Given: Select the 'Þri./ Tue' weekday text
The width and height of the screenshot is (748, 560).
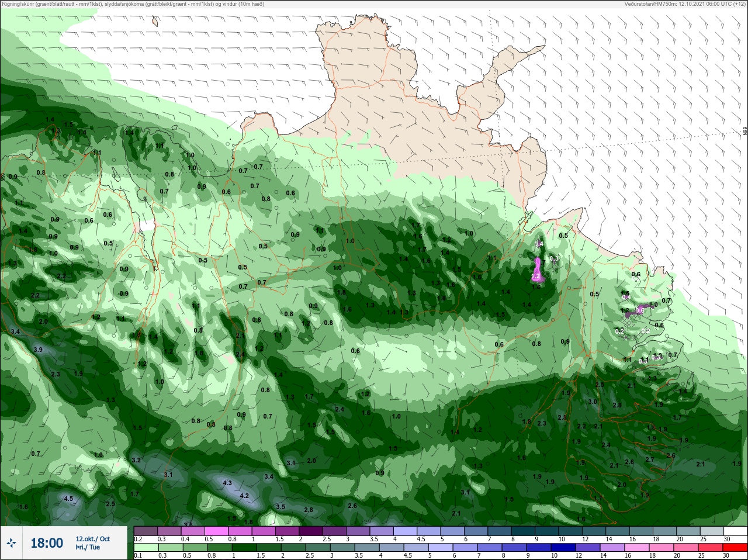Looking at the screenshot, I should pyautogui.click(x=88, y=548).
